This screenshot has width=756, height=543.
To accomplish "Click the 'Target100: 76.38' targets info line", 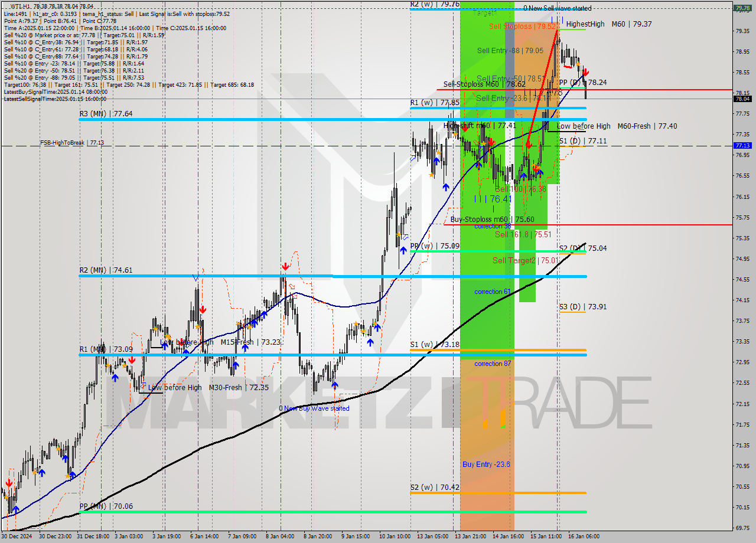I will tap(129, 84).
